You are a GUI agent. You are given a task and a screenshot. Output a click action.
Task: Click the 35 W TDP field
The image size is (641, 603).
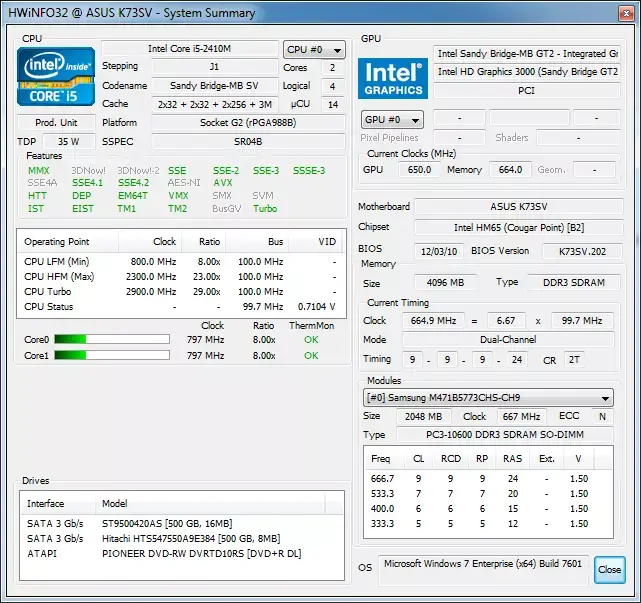coord(69,141)
